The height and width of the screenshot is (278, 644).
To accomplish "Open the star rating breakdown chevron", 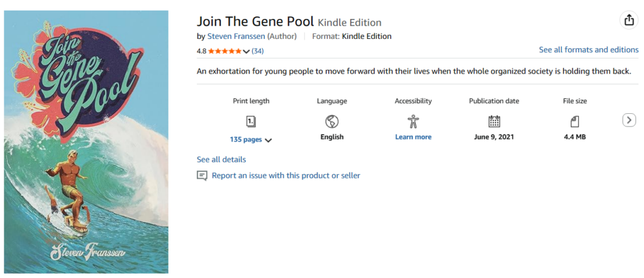I will coord(246,52).
